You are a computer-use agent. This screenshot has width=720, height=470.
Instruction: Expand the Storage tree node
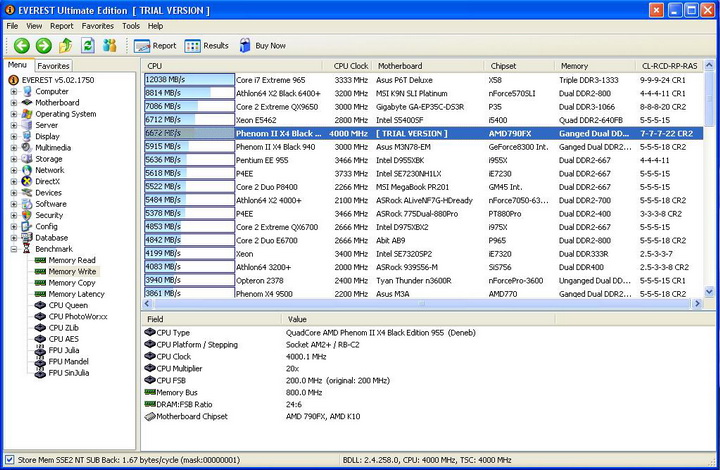(x=14, y=159)
